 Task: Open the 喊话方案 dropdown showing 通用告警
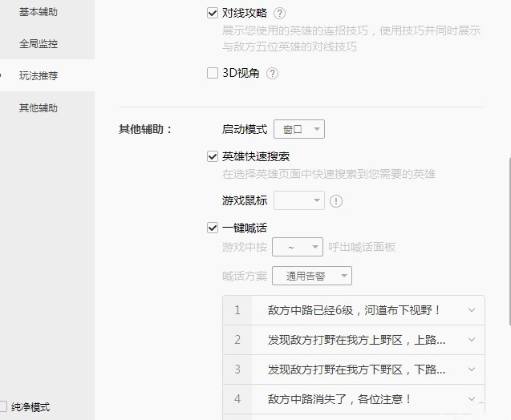(312, 276)
